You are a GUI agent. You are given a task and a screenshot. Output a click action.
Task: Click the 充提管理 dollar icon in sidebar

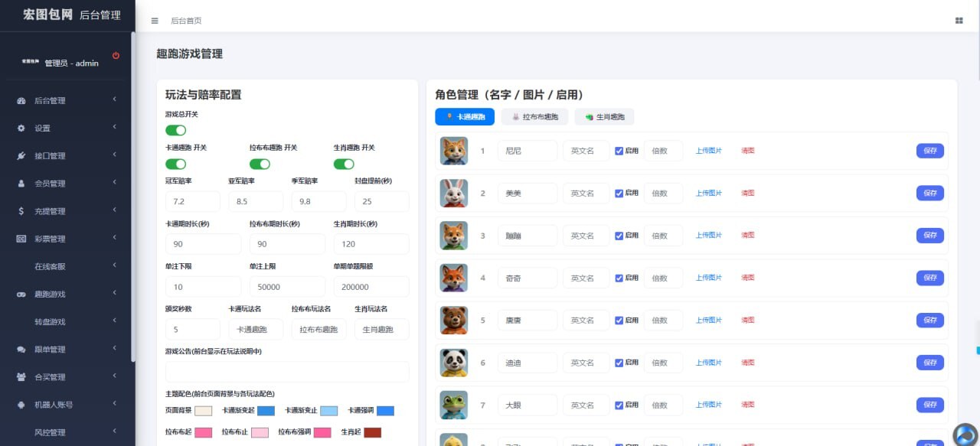21,211
